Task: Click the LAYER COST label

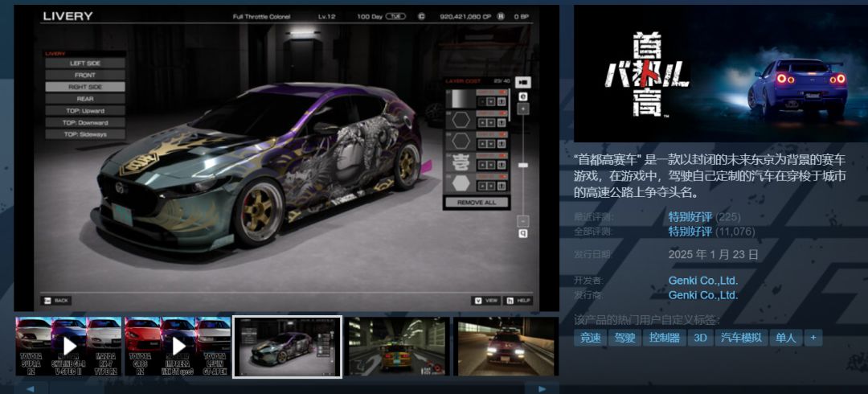Action: coord(463,81)
